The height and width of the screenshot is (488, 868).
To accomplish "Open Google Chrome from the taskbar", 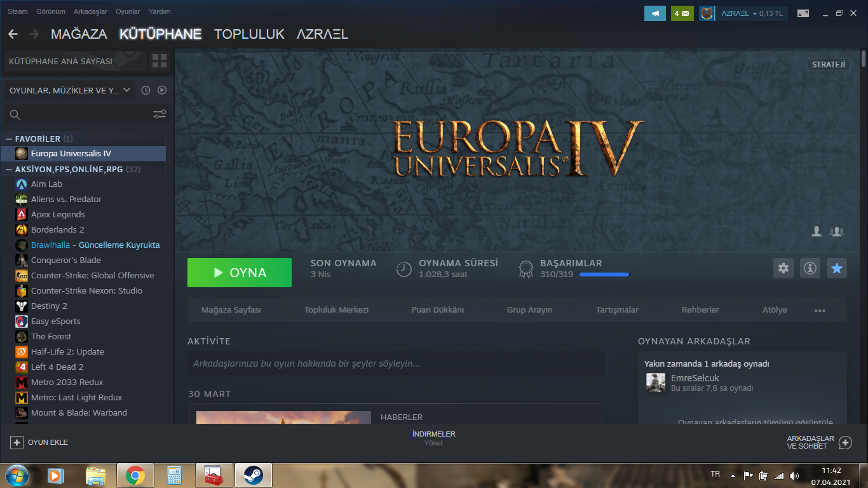I will click(135, 475).
